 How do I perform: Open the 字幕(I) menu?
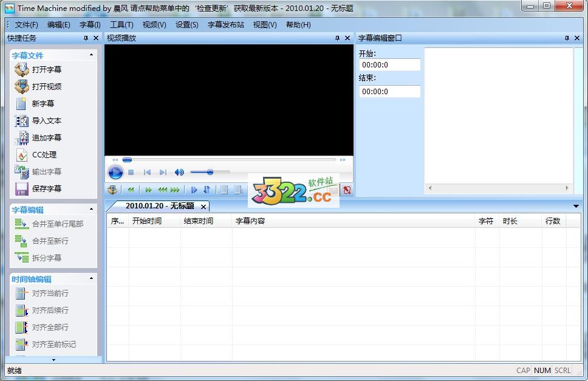tap(90, 25)
